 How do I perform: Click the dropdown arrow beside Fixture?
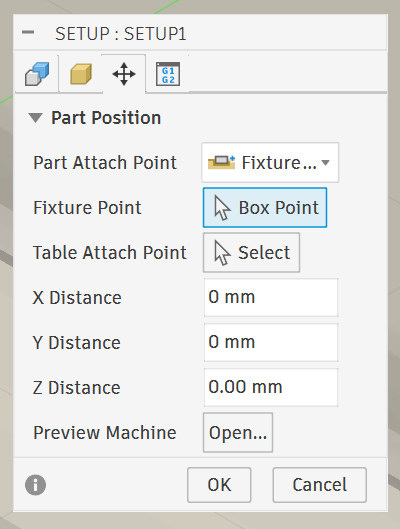pyautogui.click(x=325, y=163)
